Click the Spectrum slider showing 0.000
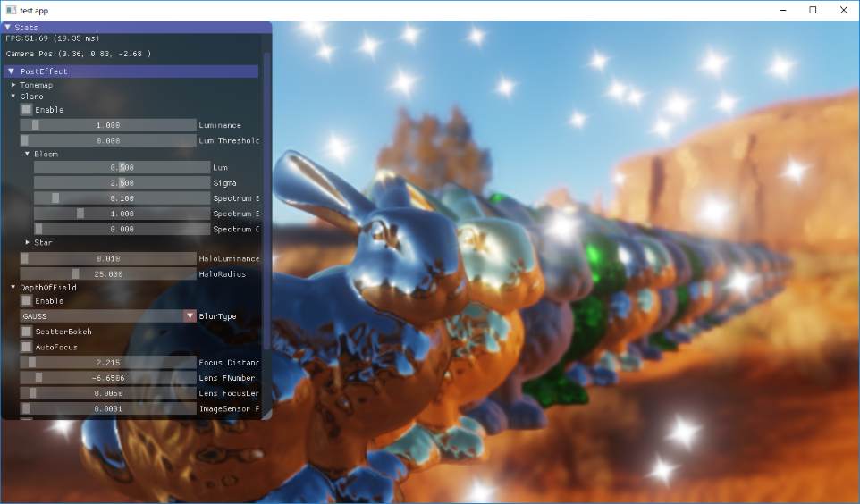This screenshot has width=860, height=504. point(122,229)
